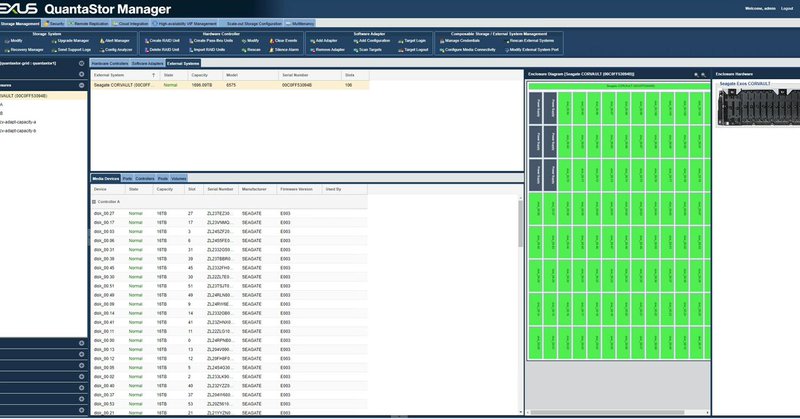The image size is (800, 419).
Task: Expand the topmost collapsed section at sidebar bottom
Action: click(81, 343)
